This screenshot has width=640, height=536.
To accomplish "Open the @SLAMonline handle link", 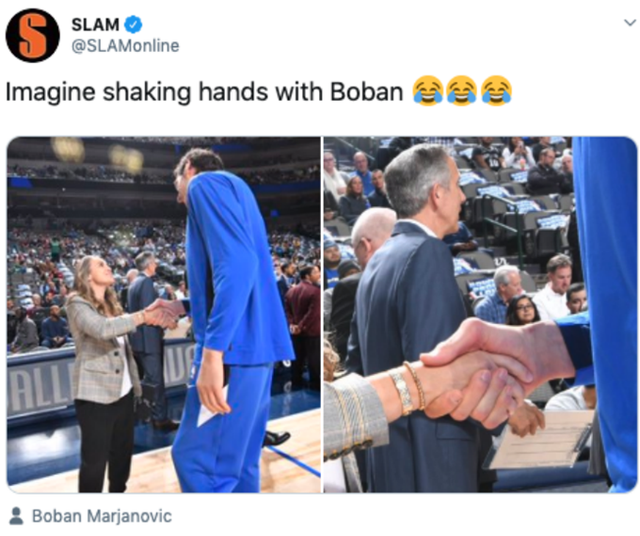I will [x=125, y=46].
